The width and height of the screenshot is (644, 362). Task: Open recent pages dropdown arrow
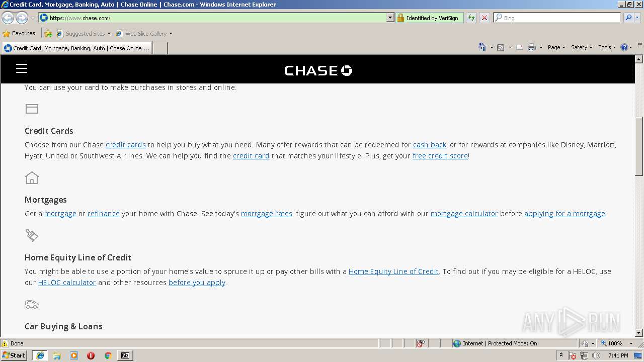pos(33,18)
